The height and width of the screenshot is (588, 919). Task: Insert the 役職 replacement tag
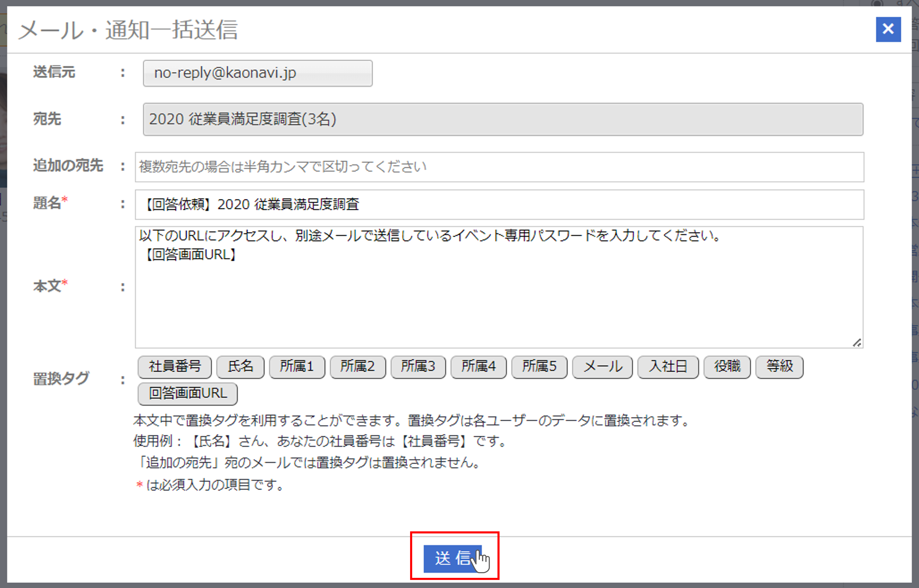coord(727,367)
